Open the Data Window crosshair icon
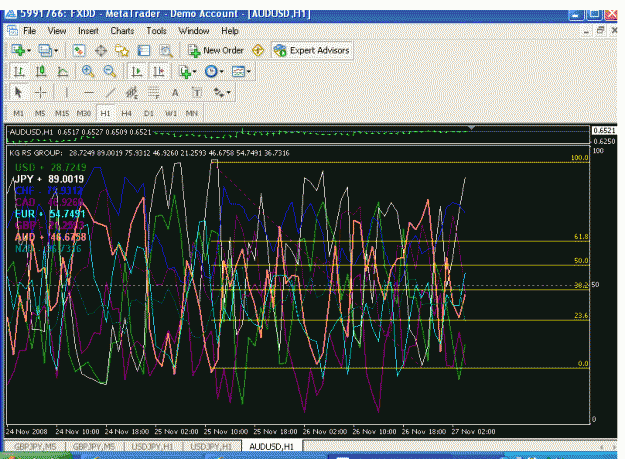The height and width of the screenshot is (459, 625). tap(101, 51)
